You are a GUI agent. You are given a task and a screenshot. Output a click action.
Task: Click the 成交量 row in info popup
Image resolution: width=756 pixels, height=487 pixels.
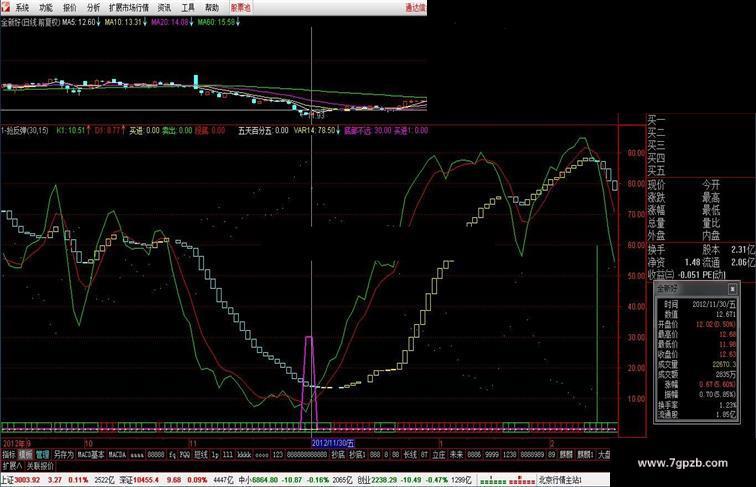click(696, 365)
